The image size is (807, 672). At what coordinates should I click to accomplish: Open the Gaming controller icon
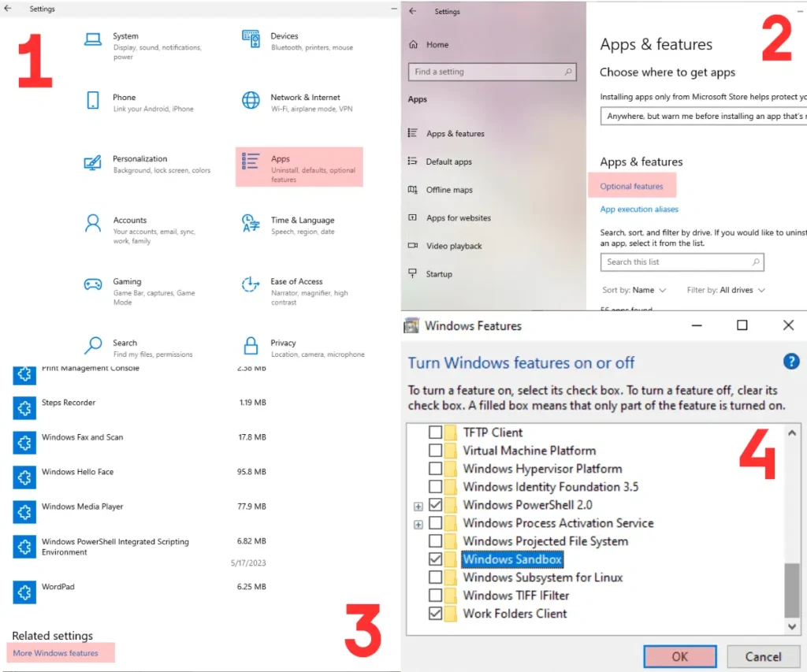[93, 284]
